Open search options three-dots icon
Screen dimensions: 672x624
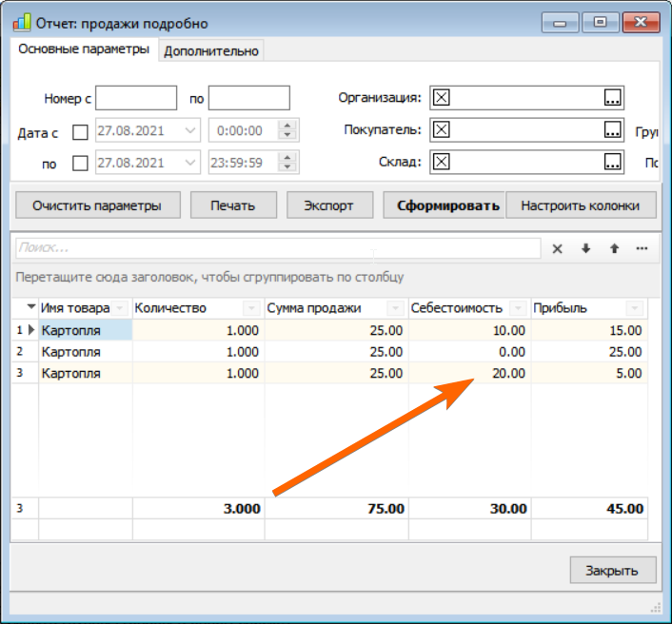point(642,248)
